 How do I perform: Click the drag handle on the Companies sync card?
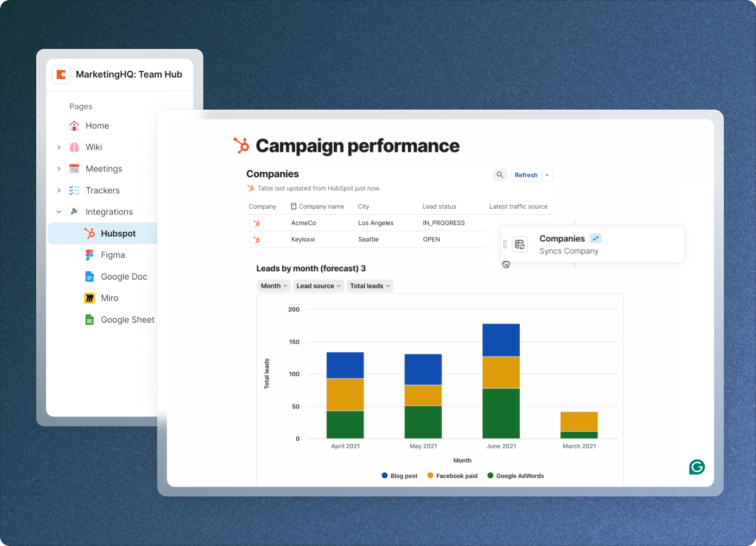(505, 244)
